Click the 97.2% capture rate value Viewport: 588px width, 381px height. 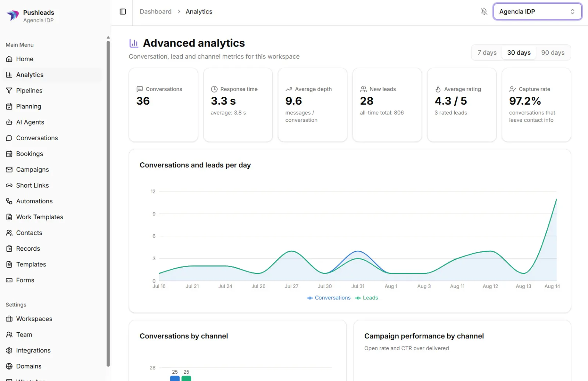point(525,101)
